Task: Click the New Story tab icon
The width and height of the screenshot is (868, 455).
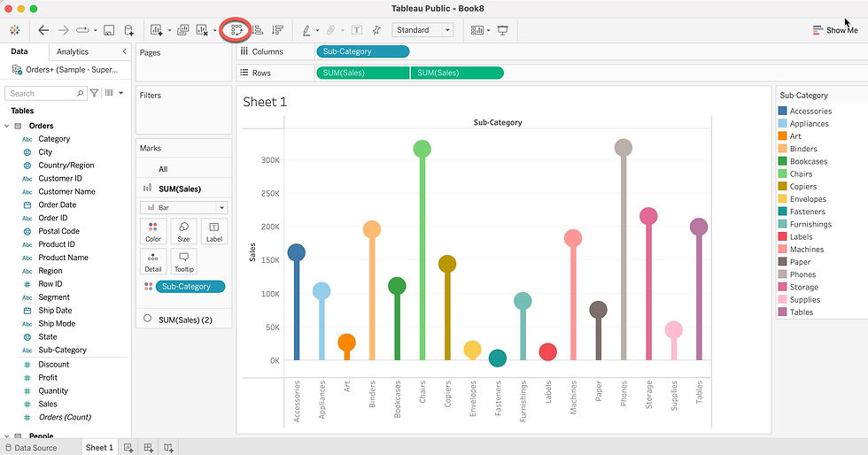Action: (x=168, y=448)
